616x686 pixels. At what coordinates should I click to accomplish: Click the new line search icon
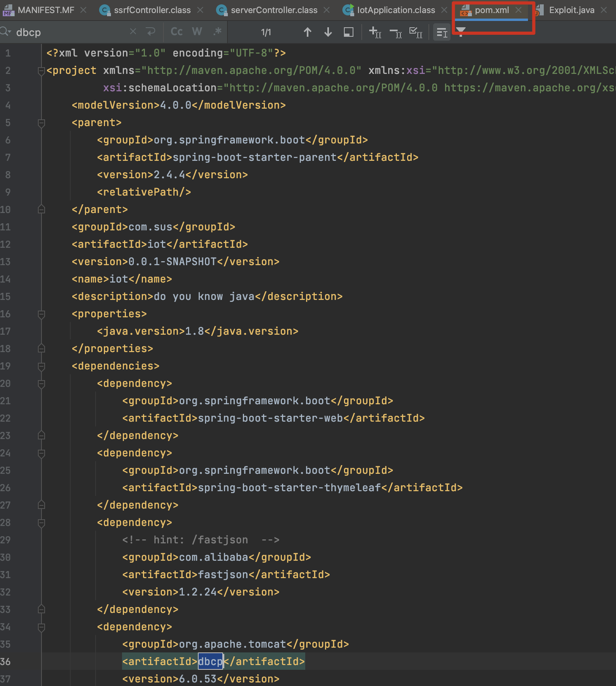[x=150, y=32]
